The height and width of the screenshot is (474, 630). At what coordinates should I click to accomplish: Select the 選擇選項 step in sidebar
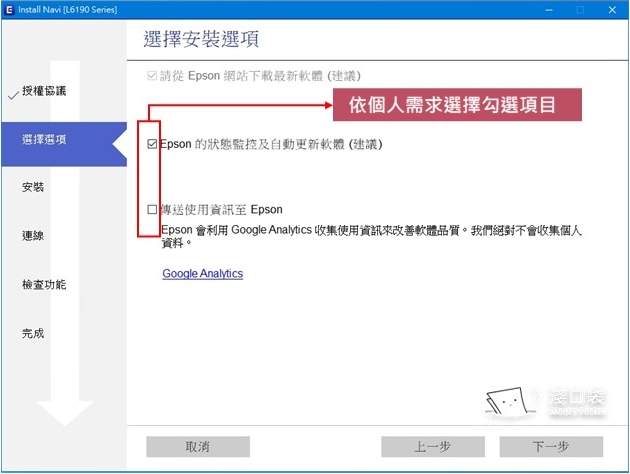pyautogui.click(x=46, y=139)
